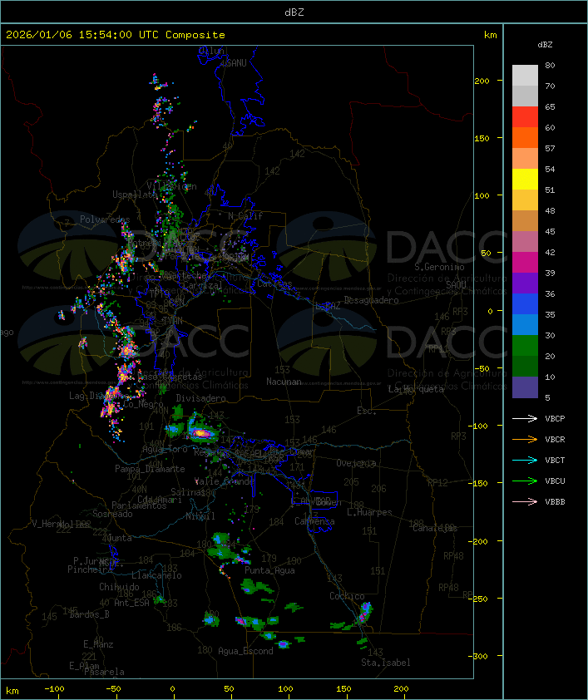Pick the bright green 20–30 dBZ swatch

pyautogui.click(x=525, y=346)
